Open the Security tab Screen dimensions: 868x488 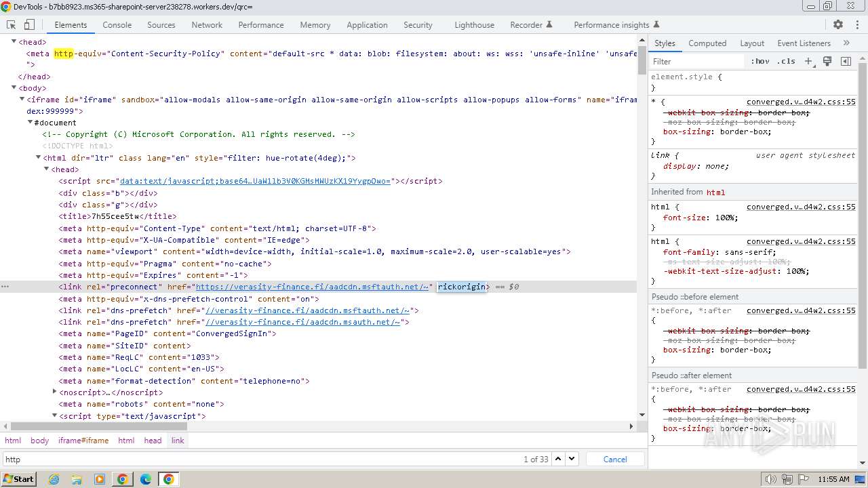click(418, 24)
